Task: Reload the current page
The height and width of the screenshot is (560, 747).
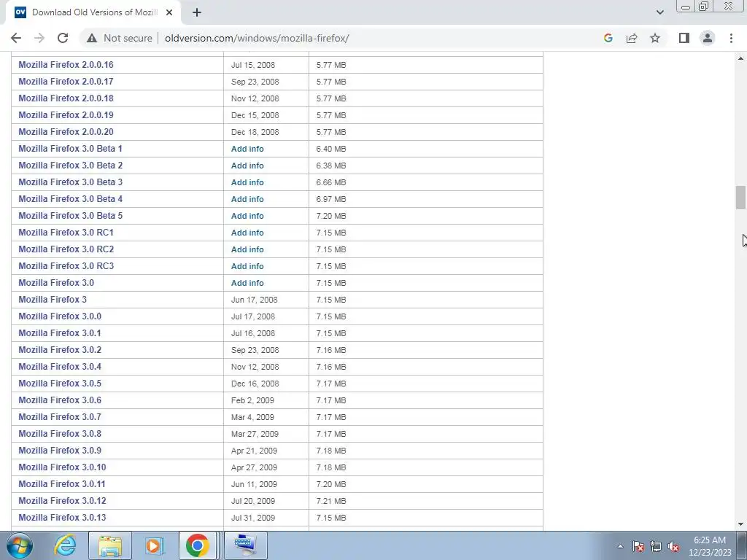Action: [x=63, y=38]
